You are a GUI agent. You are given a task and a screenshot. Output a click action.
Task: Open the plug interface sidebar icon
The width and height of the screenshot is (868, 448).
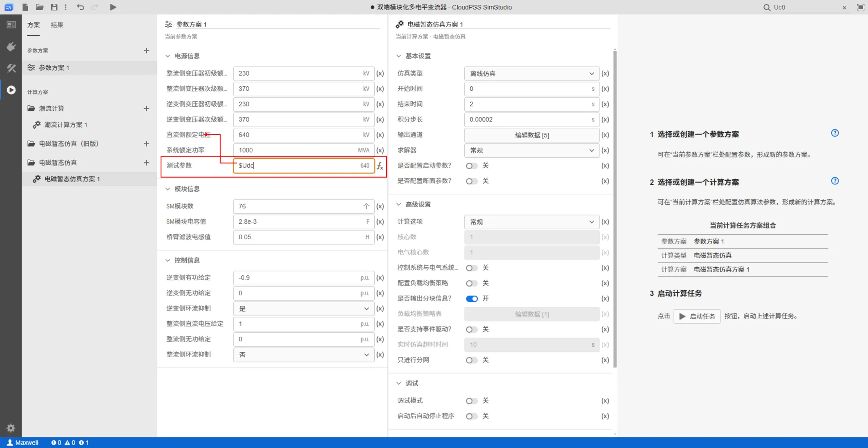[11, 46]
